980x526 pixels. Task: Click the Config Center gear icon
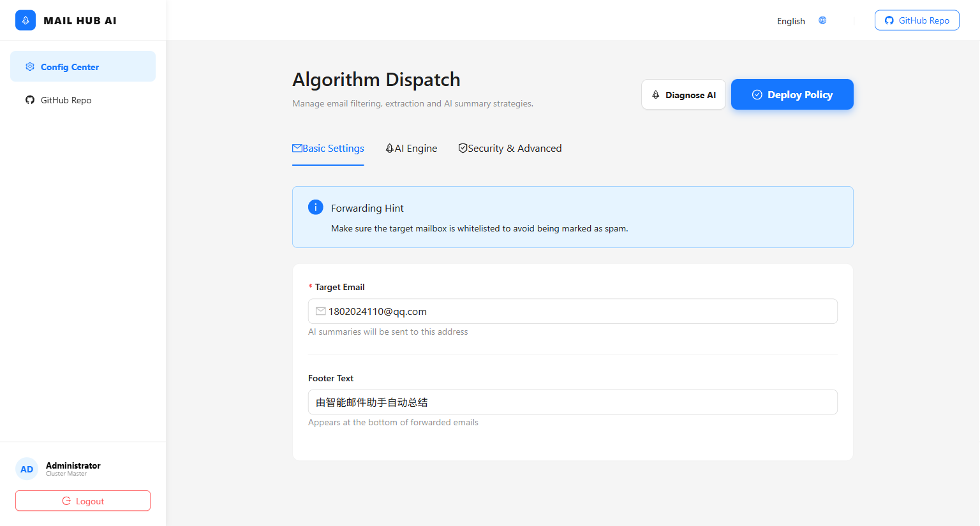point(30,67)
